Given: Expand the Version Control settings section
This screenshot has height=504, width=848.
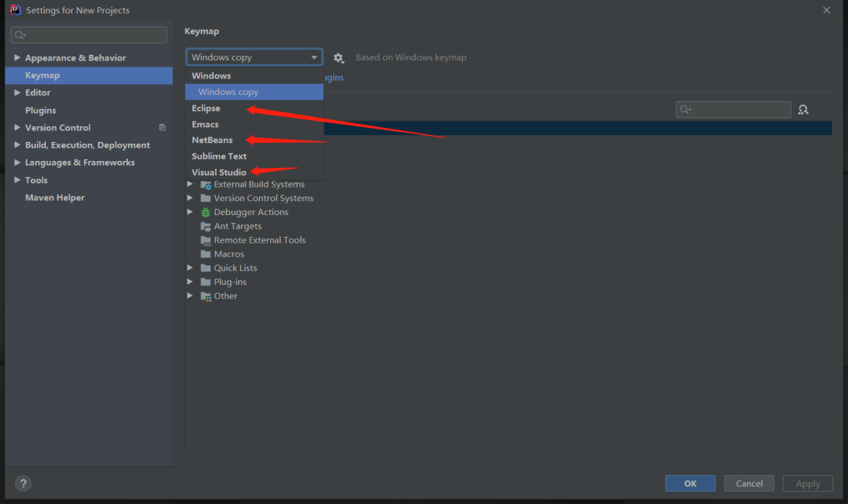Looking at the screenshot, I should click(16, 128).
